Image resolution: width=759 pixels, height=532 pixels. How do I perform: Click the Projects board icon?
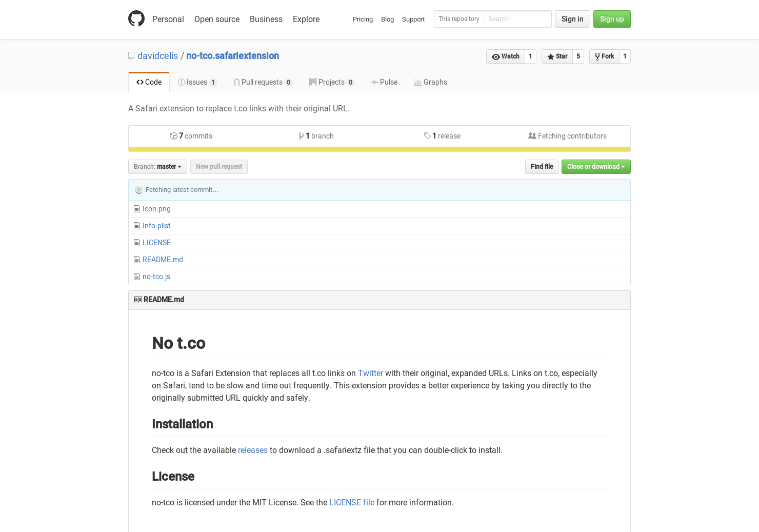[313, 82]
